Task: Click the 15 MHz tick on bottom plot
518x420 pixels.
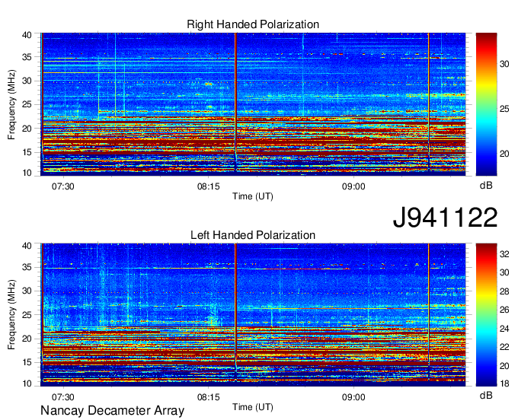Action: pyautogui.click(x=27, y=362)
